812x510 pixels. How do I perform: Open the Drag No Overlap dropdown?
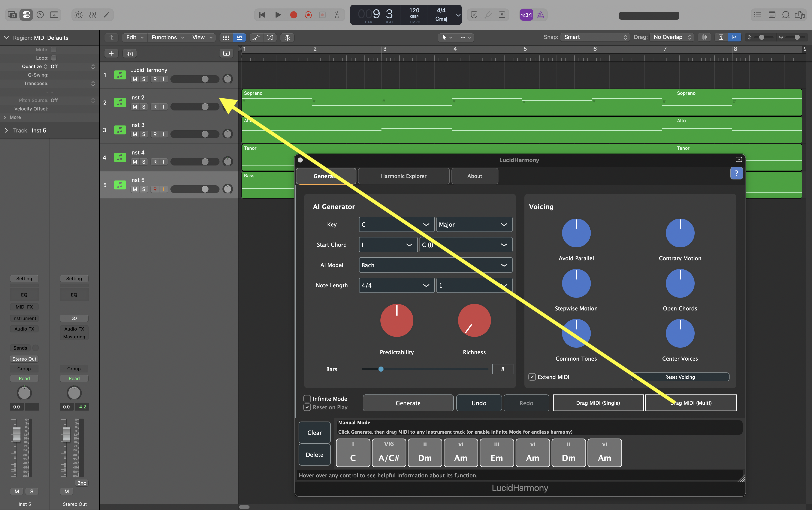pyautogui.click(x=671, y=37)
